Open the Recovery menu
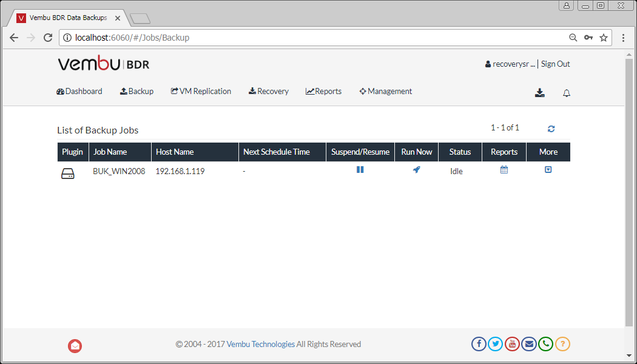Image resolution: width=637 pixels, height=364 pixels. [x=269, y=92]
